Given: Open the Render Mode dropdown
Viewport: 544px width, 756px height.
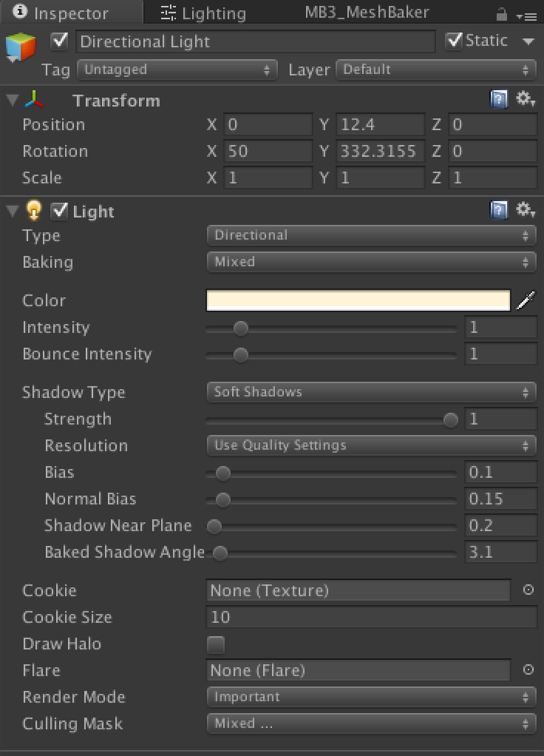Looking at the screenshot, I should point(370,696).
